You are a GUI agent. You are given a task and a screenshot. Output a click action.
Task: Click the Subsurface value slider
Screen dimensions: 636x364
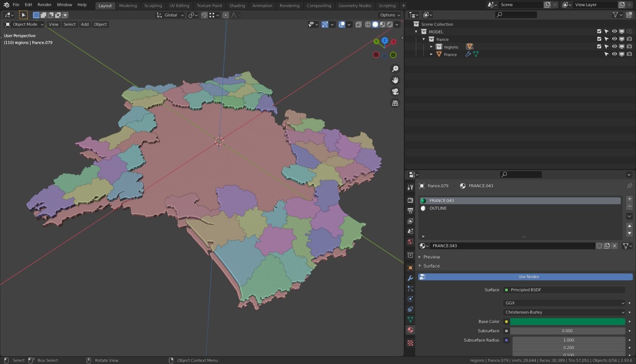coord(567,331)
